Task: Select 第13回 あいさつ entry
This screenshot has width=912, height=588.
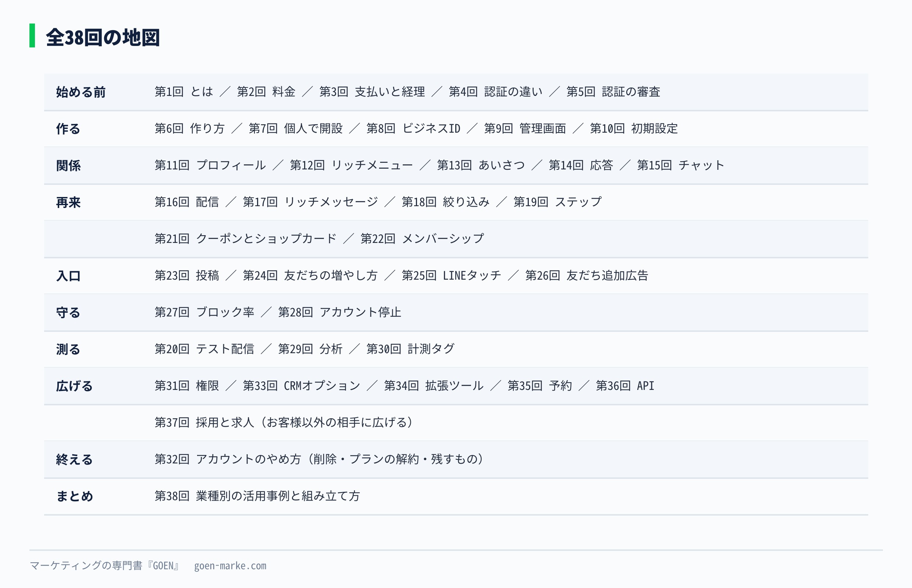Action: click(x=481, y=165)
